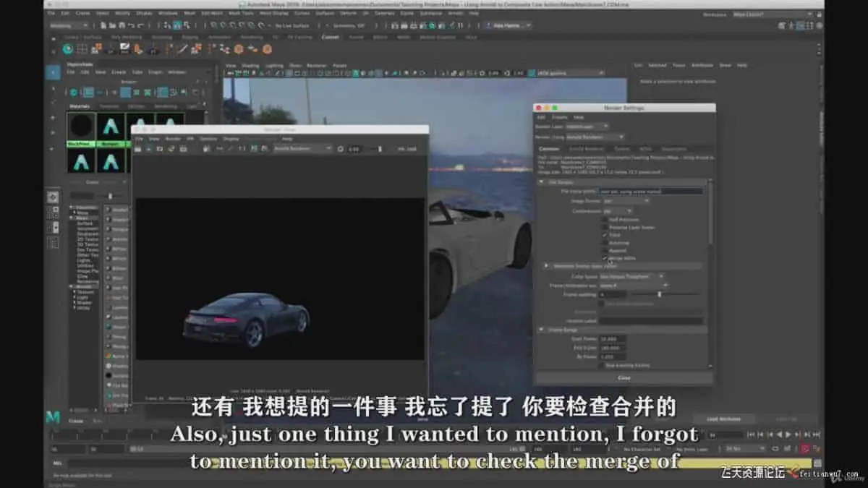The image size is (868, 488).
Task: Switch to the Arnold Renderer tab in Render Settings
Action: click(x=585, y=149)
